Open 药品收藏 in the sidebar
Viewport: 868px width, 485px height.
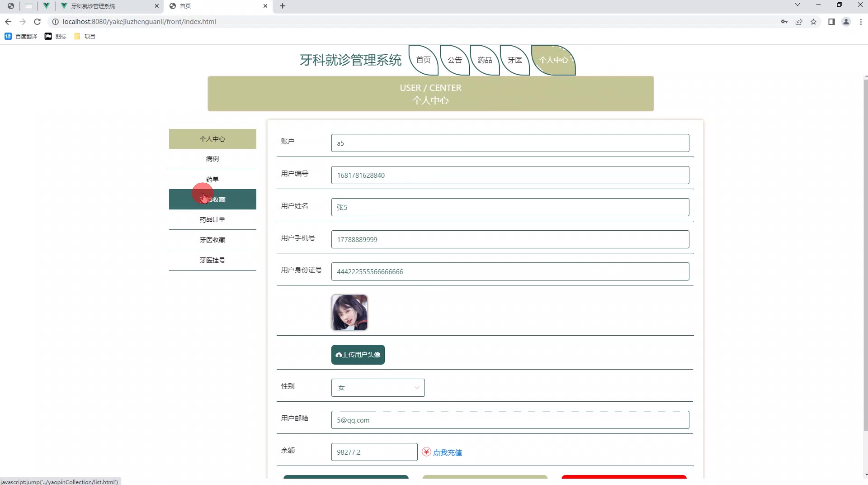click(x=212, y=200)
